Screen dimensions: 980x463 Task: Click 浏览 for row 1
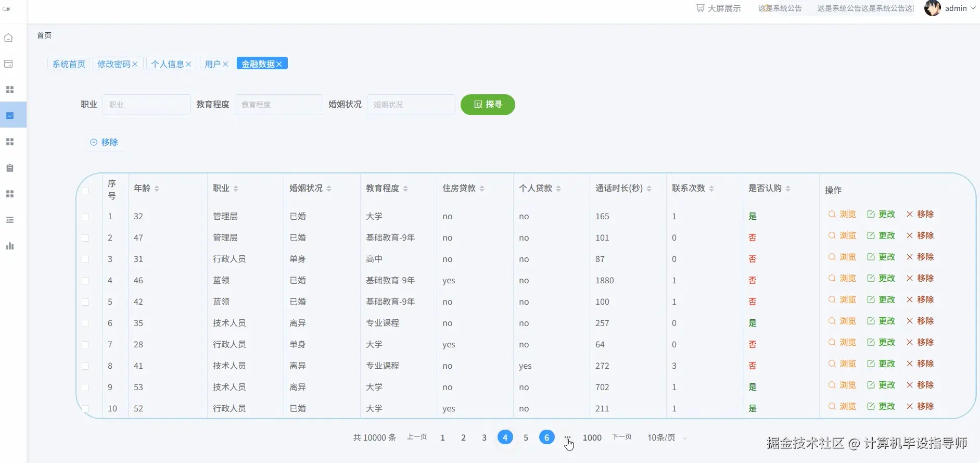pyautogui.click(x=842, y=214)
